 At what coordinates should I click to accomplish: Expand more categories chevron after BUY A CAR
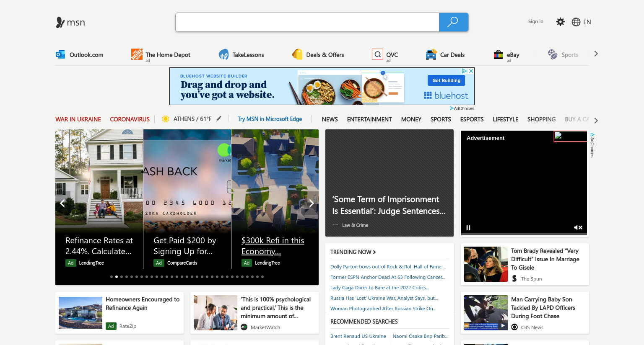pos(596,120)
